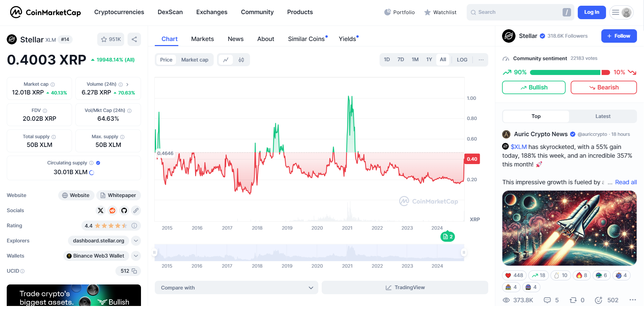
Task: Focus the Search input field
Action: (520, 12)
